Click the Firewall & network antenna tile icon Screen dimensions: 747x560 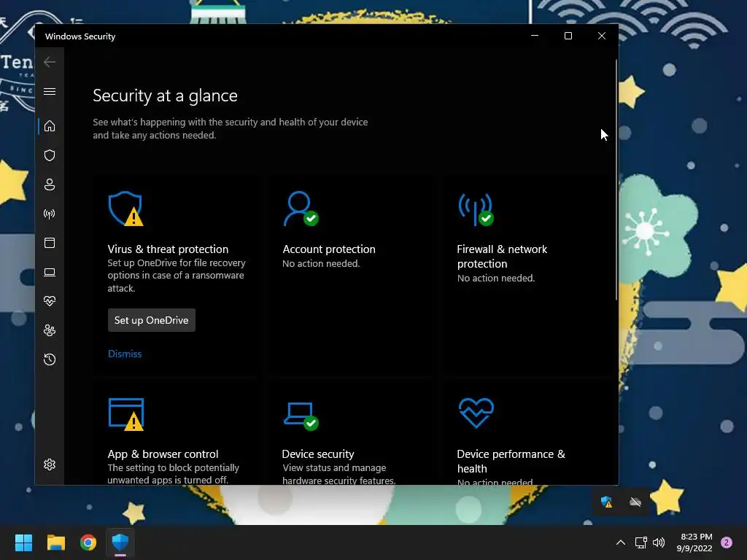tap(476, 209)
